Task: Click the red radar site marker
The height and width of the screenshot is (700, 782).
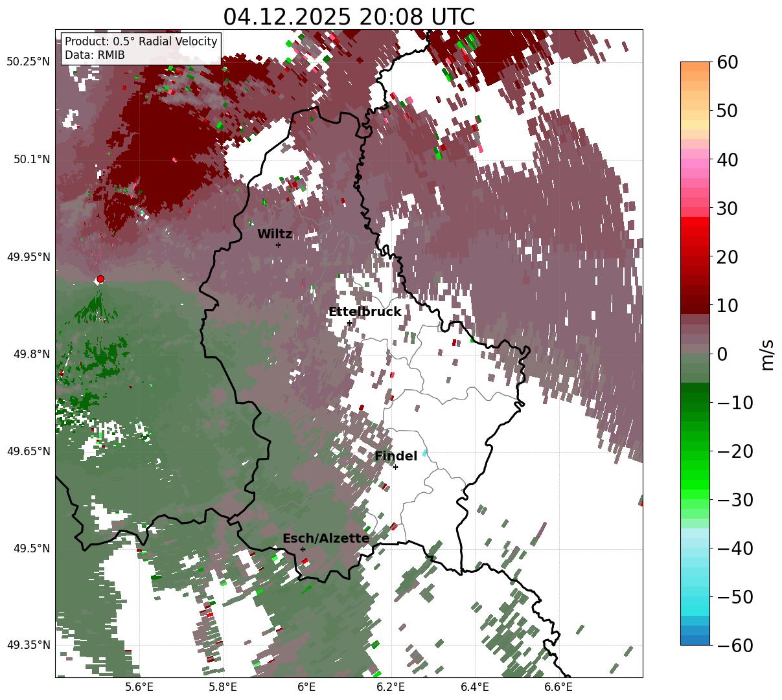Action: tap(100, 279)
